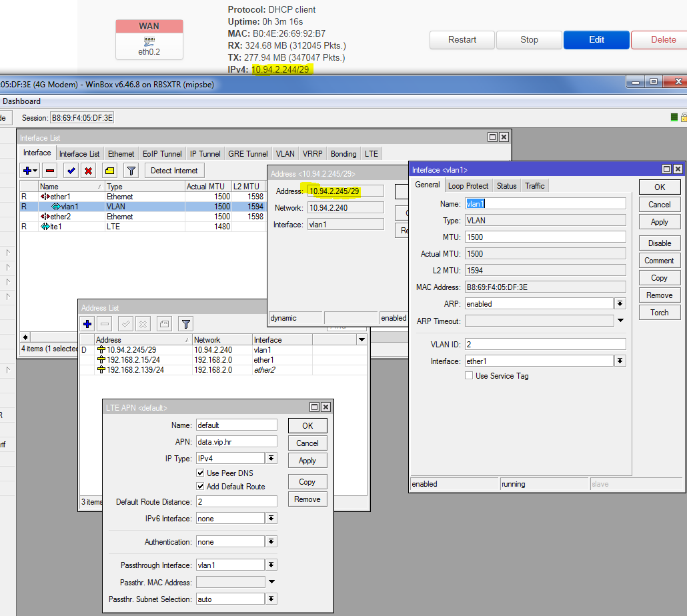This screenshot has width=687, height=616.
Task: Remove selected interface using the minus icon
Action: tap(50, 170)
